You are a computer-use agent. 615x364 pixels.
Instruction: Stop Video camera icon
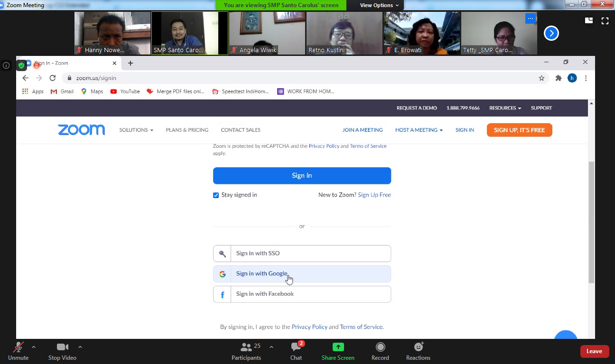pyautogui.click(x=63, y=347)
